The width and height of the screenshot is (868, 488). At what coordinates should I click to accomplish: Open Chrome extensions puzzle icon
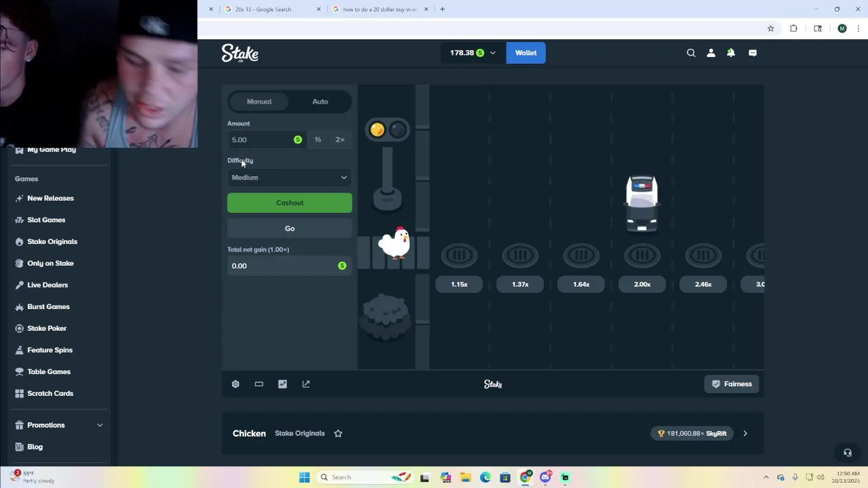(793, 28)
